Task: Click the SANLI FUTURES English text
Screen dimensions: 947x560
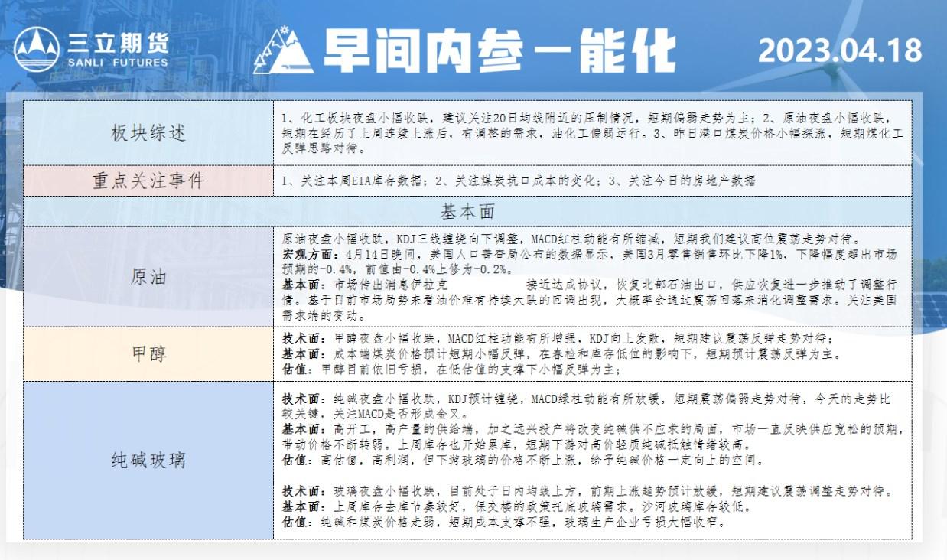Action: (118, 63)
